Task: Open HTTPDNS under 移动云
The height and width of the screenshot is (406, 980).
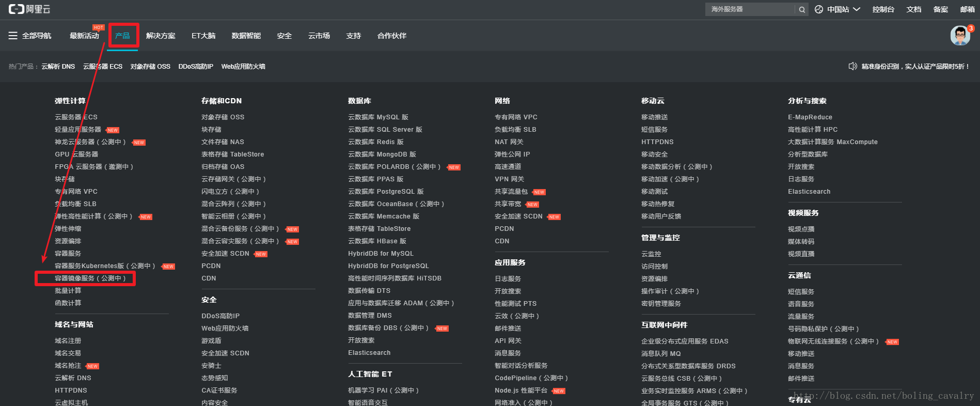Action: pyautogui.click(x=657, y=142)
